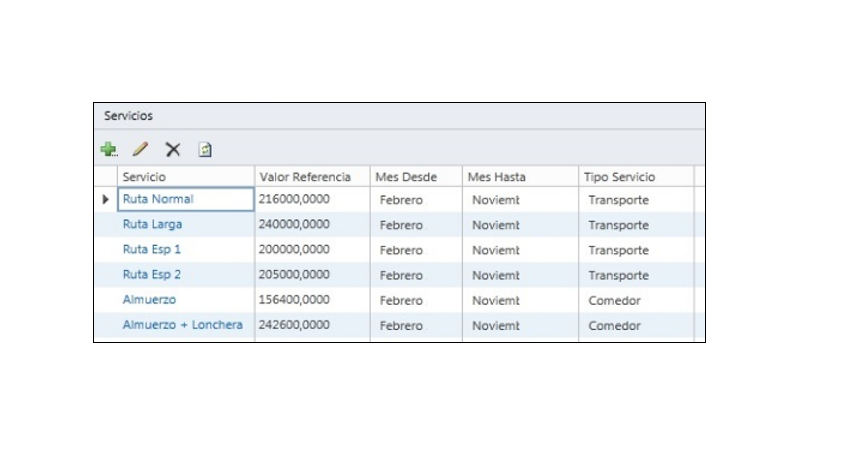Click Mes Hasta cell of Ruta Larga row
Screen dimensions: 855x471
pyautogui.click(x=520, y=224)
